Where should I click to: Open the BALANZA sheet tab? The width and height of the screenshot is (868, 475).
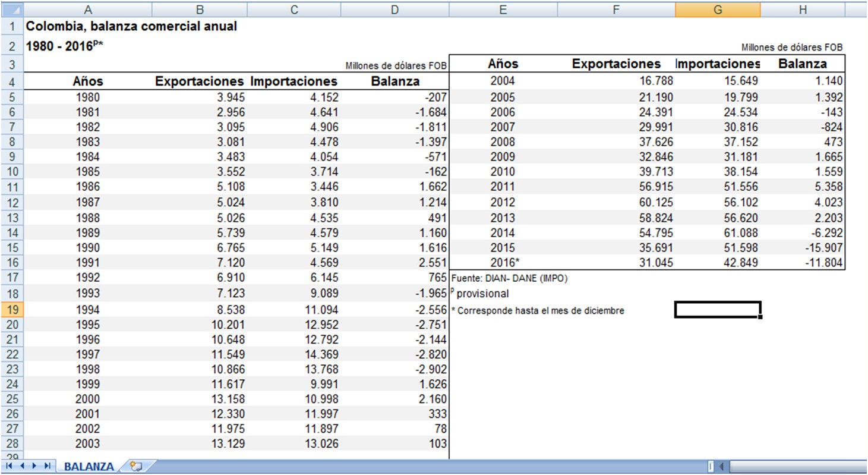(x=89, y=467)
